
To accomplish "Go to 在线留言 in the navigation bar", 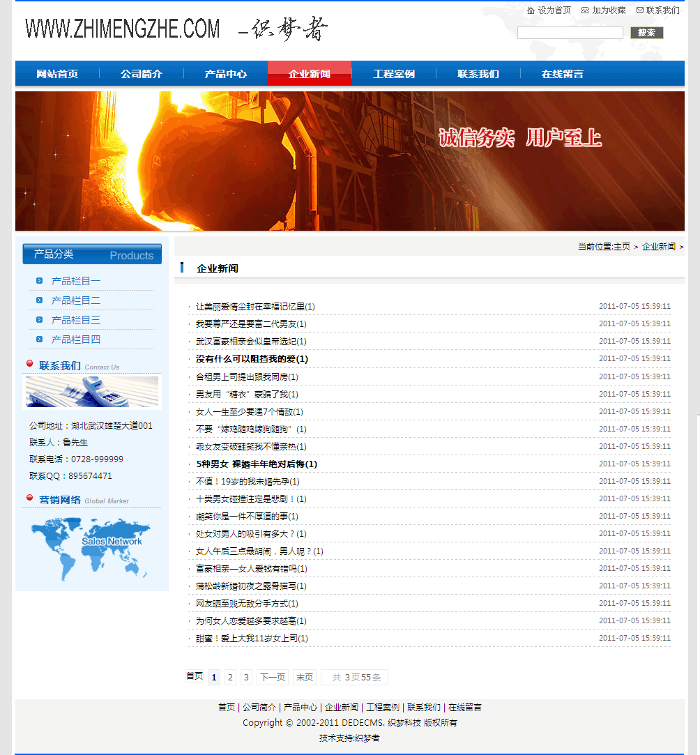I will click(x=562, y=74).
